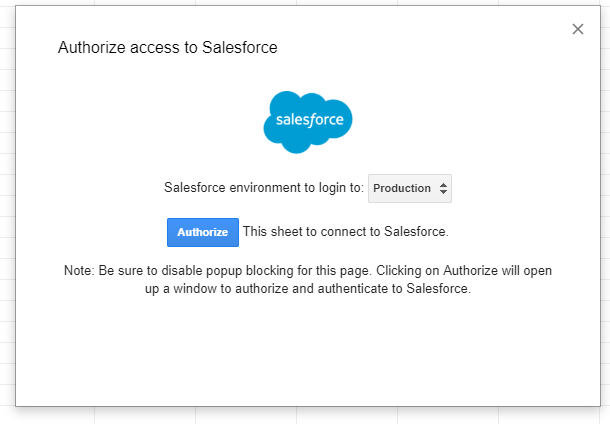
Task: Click the 'Note:' word in paragraph
Action: click(79, 270)
